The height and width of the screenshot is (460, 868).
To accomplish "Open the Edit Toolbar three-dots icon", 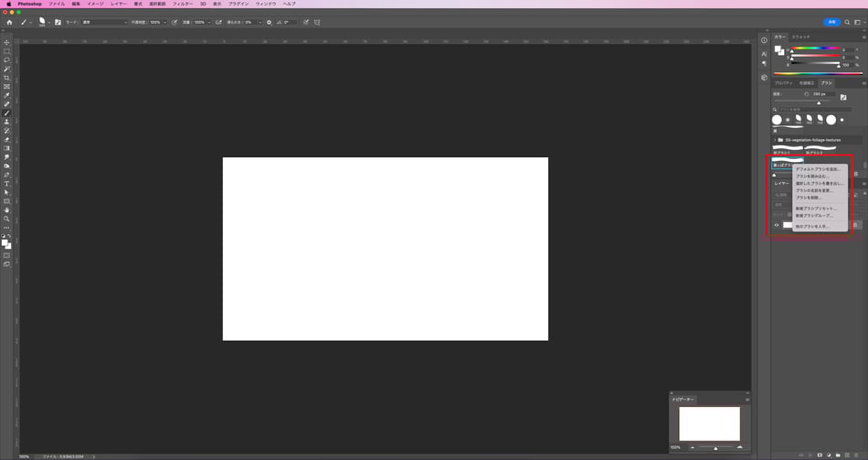I will click(x=6, y=227).
